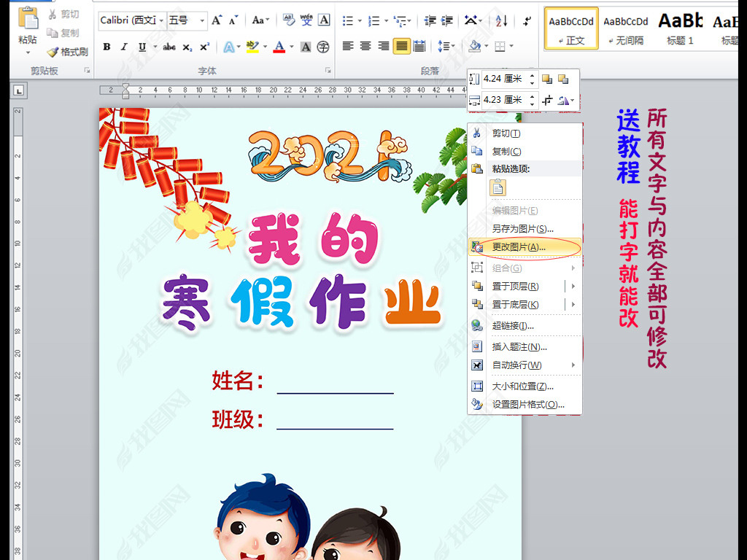747x560 pixels.
Task: Choose 另存为图片(S)... in context menu
Action: tap(525, 228)
